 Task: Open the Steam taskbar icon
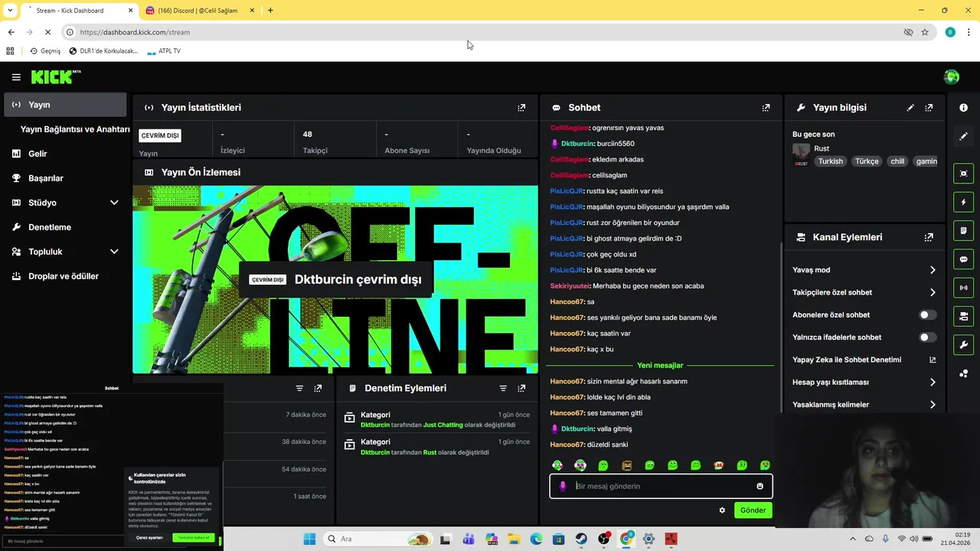tap(581, 539)
